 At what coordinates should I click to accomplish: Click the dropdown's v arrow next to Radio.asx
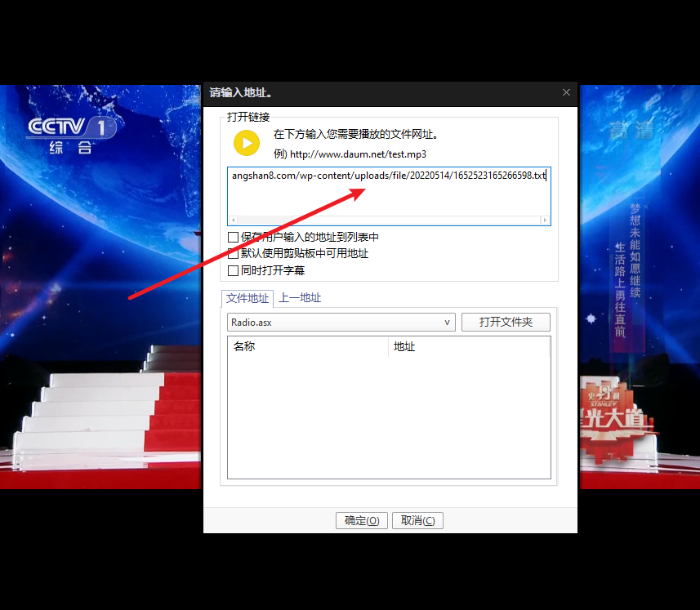[447, 322]
